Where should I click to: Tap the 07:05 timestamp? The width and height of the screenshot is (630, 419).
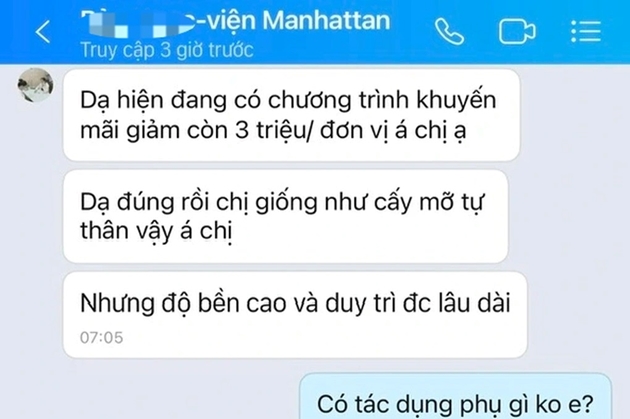101,337
